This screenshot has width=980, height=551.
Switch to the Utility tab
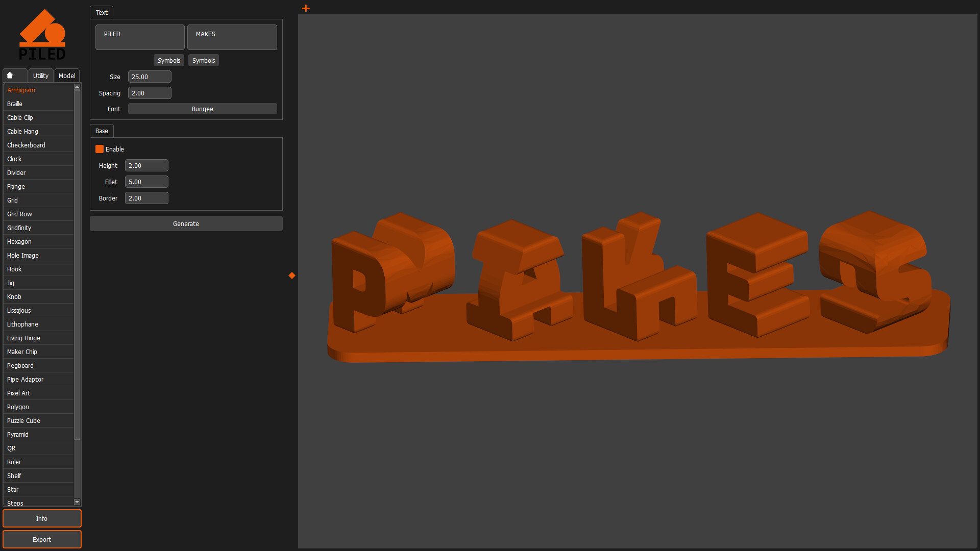(40, 75)
